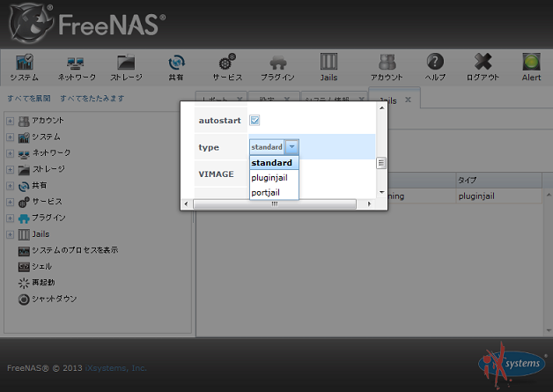Click the タイプ column header
The height and width of the screenshot is (392, 553).
click(498, 181)
